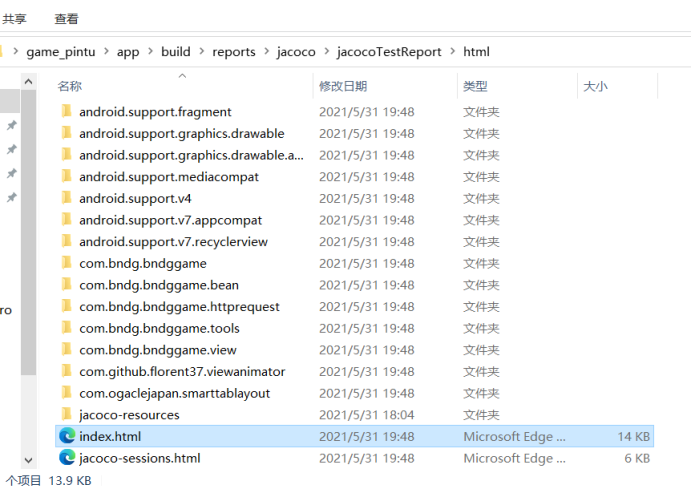Expand chevron after reports in path
Screen dimensions: 692x490
click(267, 52)
